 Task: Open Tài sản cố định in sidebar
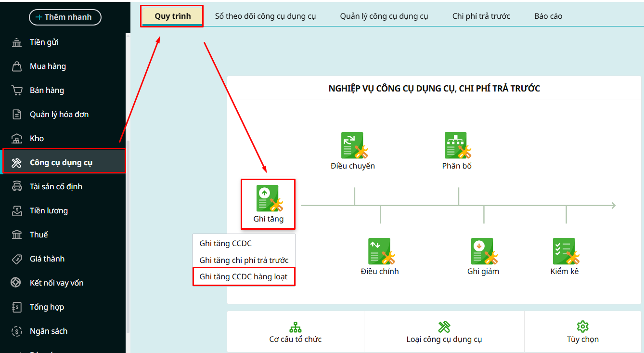pos(56,186)
